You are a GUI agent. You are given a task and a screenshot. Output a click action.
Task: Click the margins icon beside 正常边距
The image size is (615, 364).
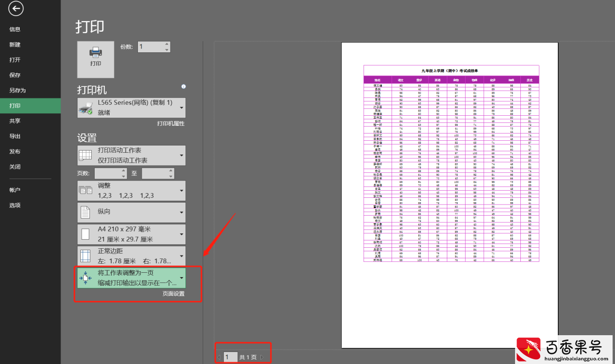(x=85, y=256)
